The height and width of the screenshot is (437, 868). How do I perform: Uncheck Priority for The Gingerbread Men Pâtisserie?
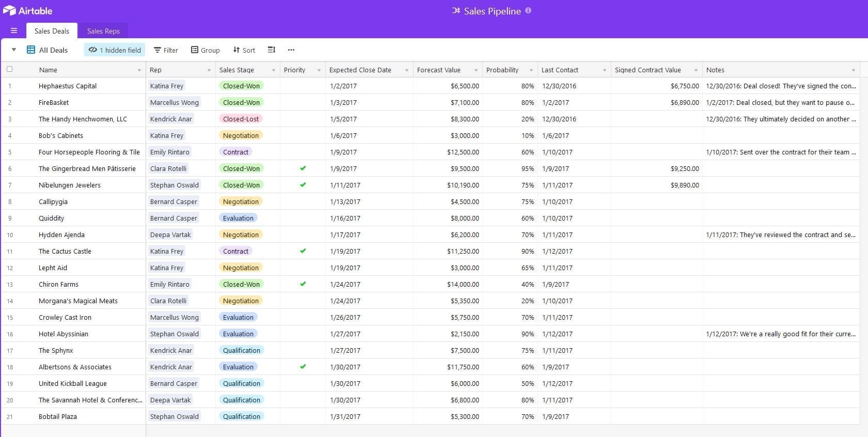point(303,168)
